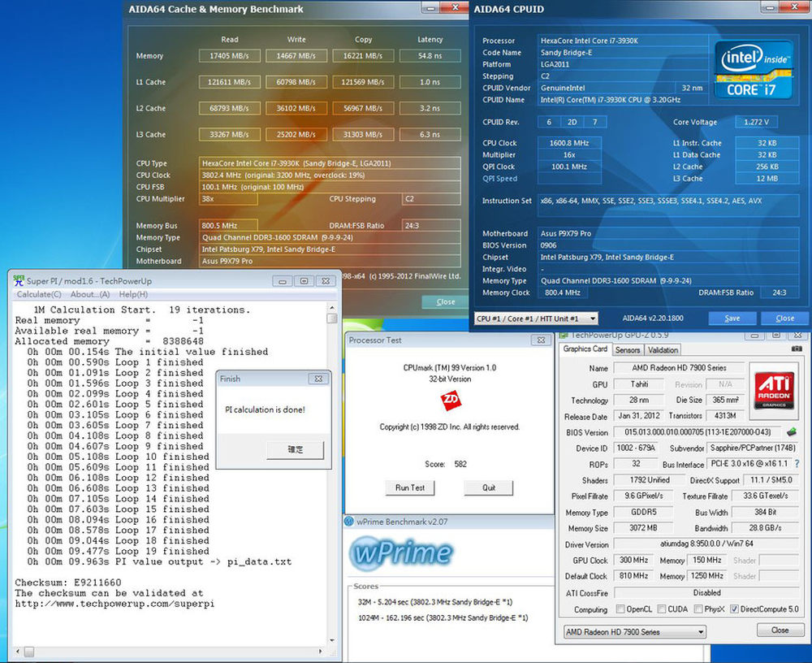Close the Processor Test window with X
812x663 pixels.
(541, 340)
